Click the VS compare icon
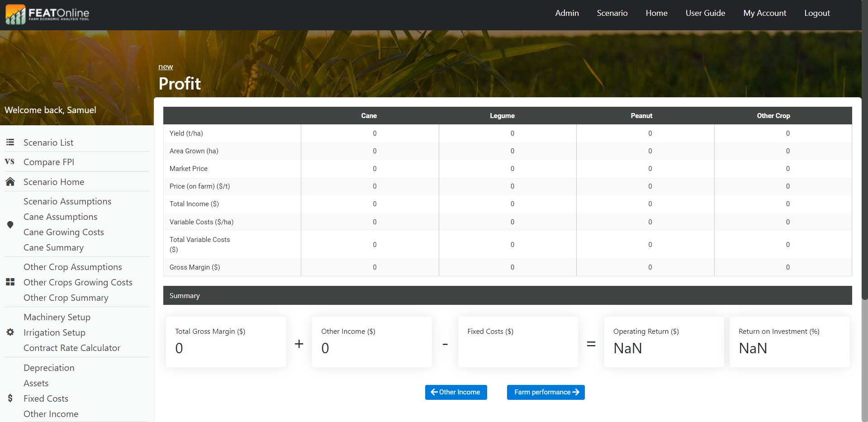The width and height of the screenshot is (868, 422). (x=9, y=161)
